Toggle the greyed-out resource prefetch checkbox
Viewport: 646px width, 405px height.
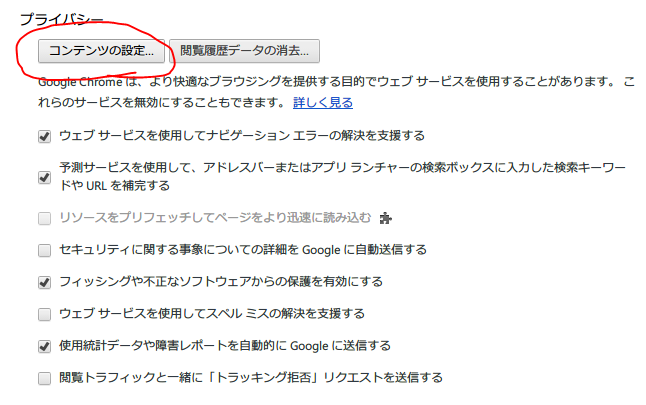[x=44, y=218]
